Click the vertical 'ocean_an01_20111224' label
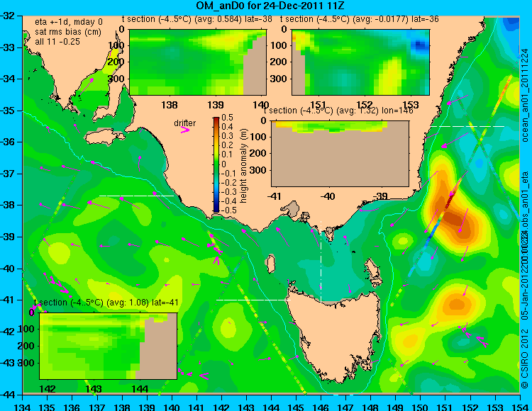Screen dimensions: 532x411 (x=525, y=95)
